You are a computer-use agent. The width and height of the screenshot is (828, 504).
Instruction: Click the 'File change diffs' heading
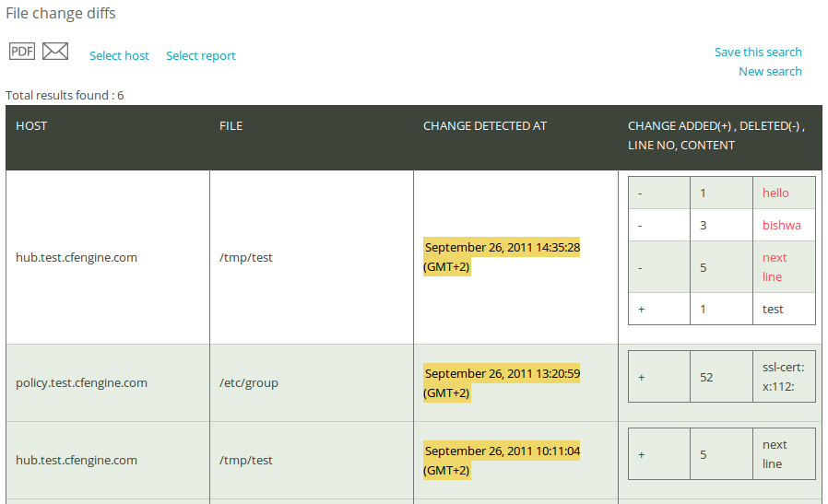click(61, 13)
